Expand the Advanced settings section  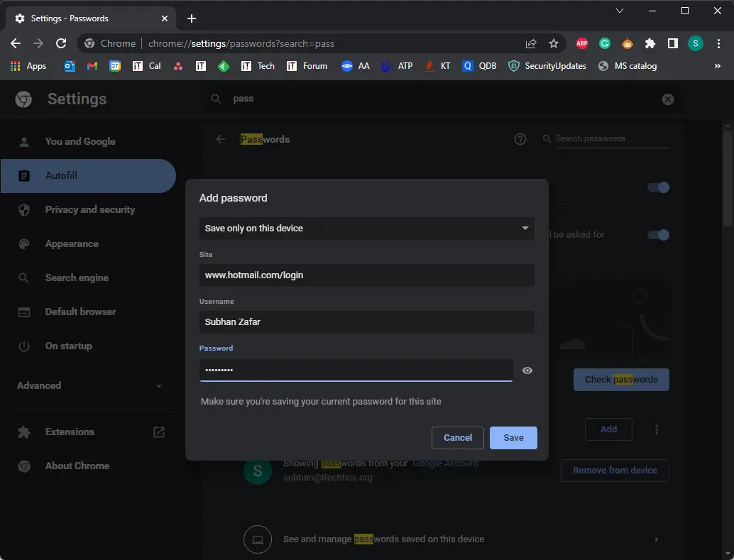89,386
